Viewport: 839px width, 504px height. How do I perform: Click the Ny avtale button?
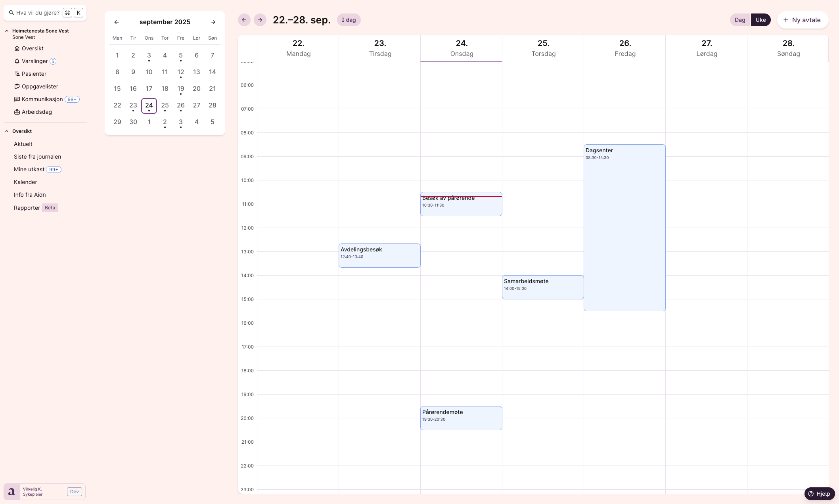[803, 20]
